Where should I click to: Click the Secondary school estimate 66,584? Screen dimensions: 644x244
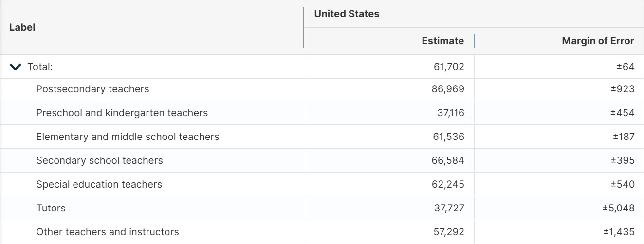[x=448, y=160]
